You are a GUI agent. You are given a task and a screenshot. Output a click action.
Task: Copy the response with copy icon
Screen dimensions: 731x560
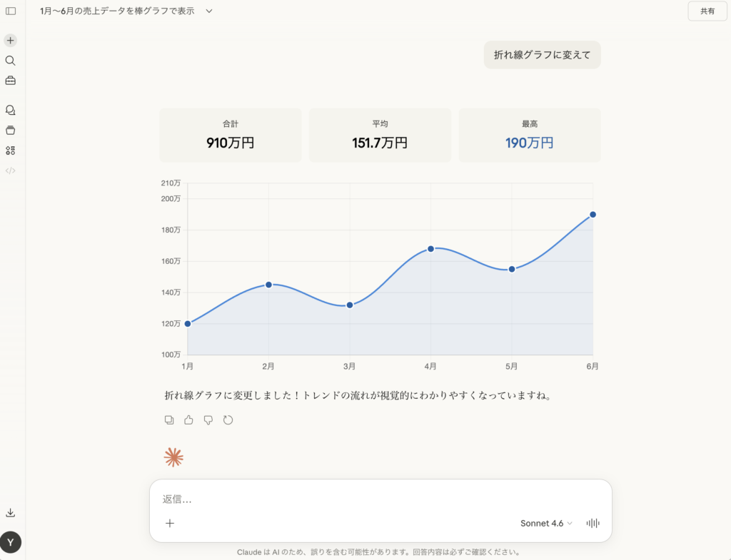(x=169, y=420)
